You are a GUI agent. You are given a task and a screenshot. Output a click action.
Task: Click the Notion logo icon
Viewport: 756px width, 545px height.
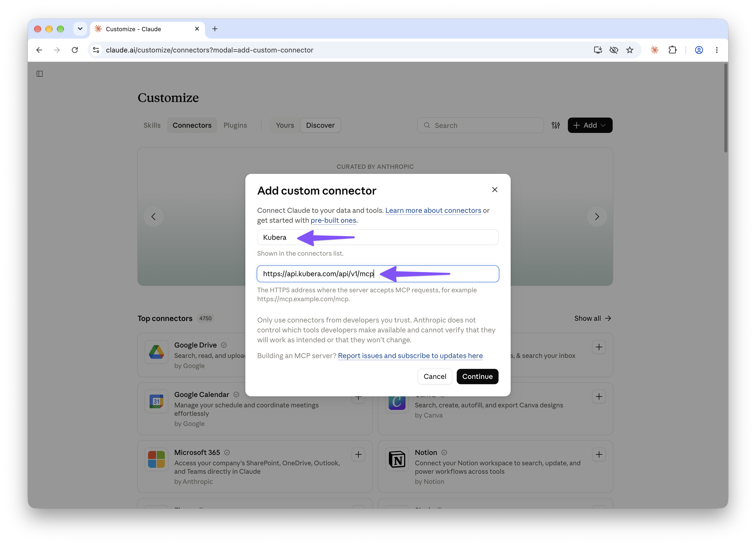click(x=397, y=459)
